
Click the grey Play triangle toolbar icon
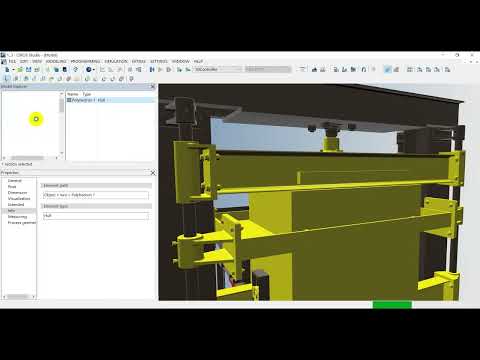pyautogui.click(x=160, y=69)
